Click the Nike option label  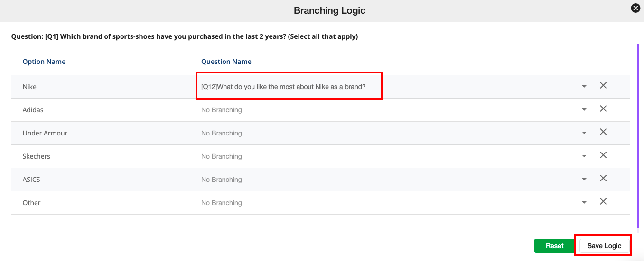29,87
